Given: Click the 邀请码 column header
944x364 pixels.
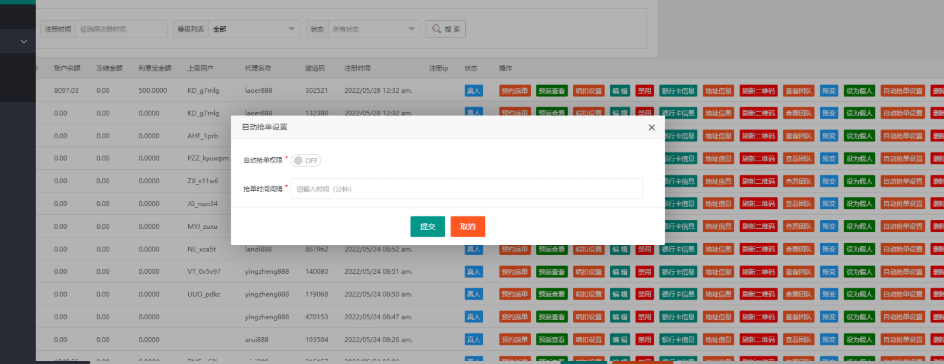Looking at the screenshot, I should tap(315, 68).
